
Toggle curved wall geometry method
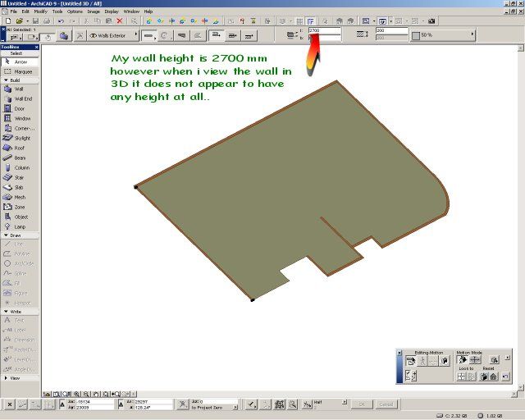point(165,35)
